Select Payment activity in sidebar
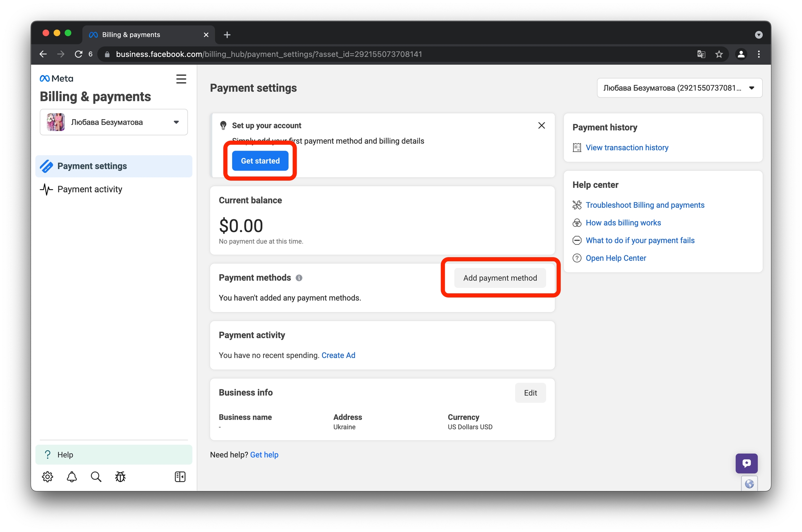The width and height of the screenshot is (802, 532). coord(114,189)
